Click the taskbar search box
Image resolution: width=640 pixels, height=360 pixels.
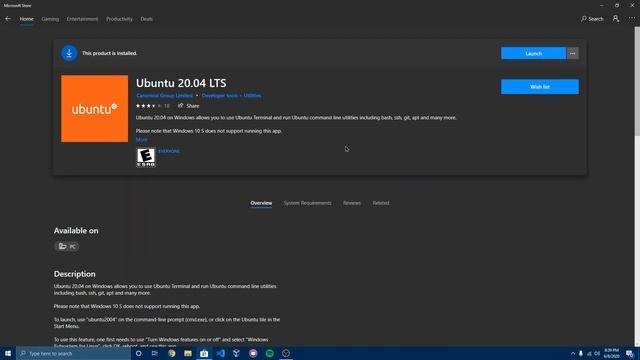point(73,353)
